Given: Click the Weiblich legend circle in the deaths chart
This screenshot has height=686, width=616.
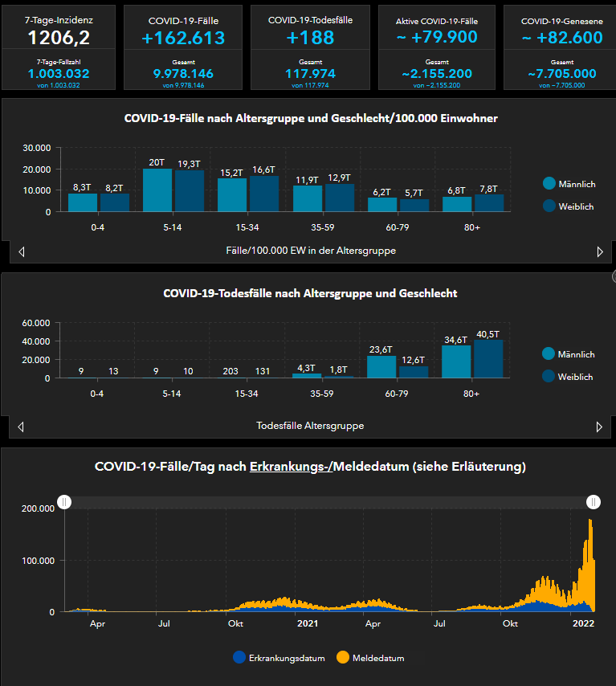Looking at the screenshot, I should [x=549, y=376].
